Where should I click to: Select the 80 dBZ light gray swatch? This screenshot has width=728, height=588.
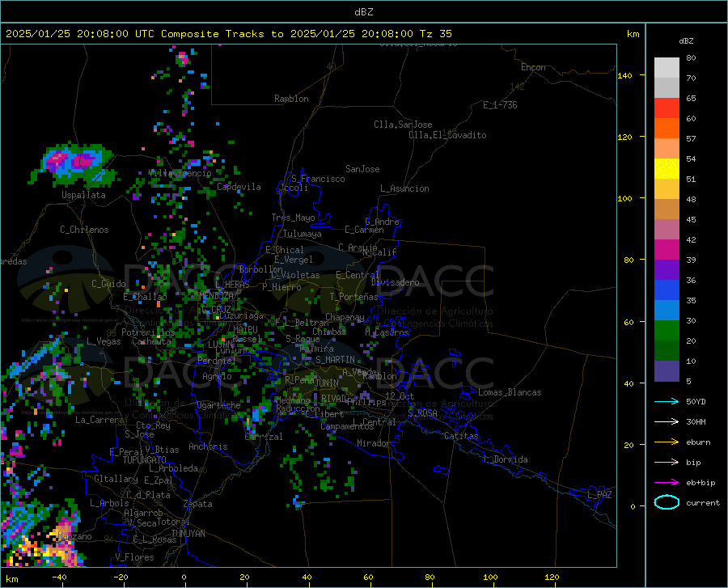click(x=667, y=67)
